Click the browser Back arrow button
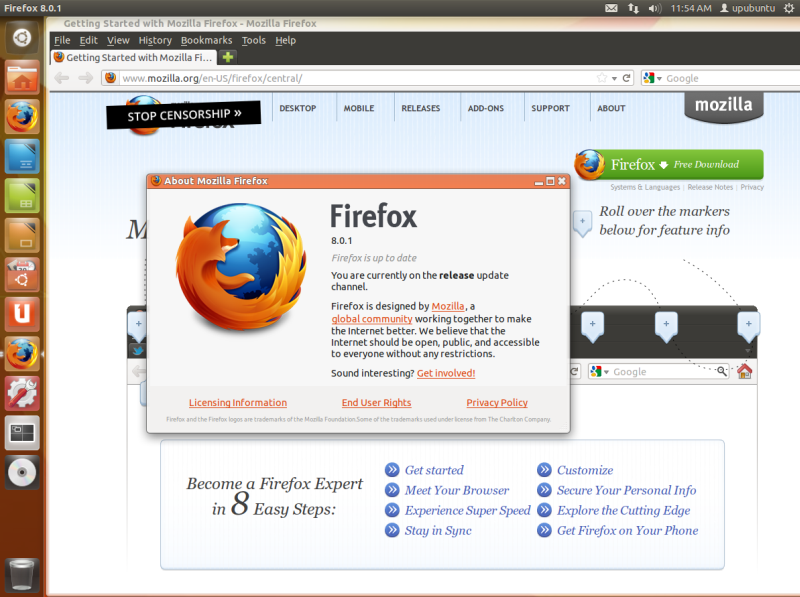The image size is (800, 597). 62,78
